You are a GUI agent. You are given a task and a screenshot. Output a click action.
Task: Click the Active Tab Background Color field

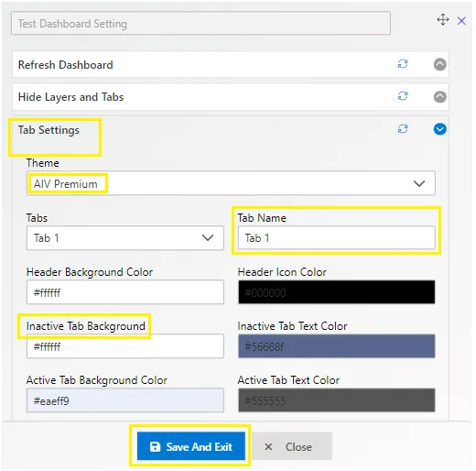pyautogui.click(x=125, y=400)
